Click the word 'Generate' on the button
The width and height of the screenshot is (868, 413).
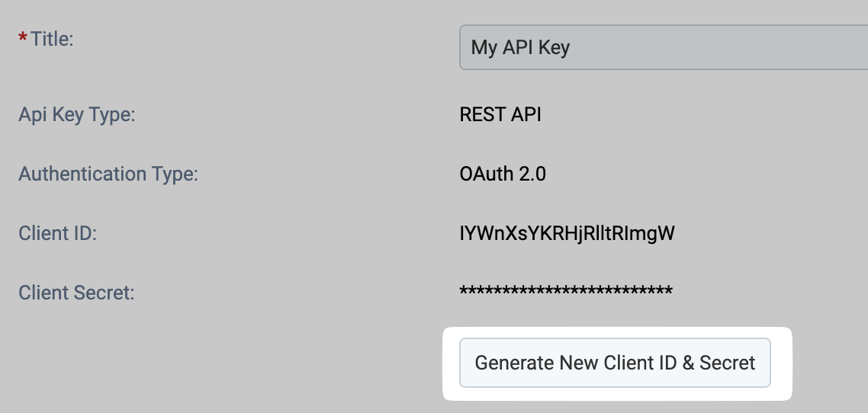pyautogui.click(x=514, y=363)
